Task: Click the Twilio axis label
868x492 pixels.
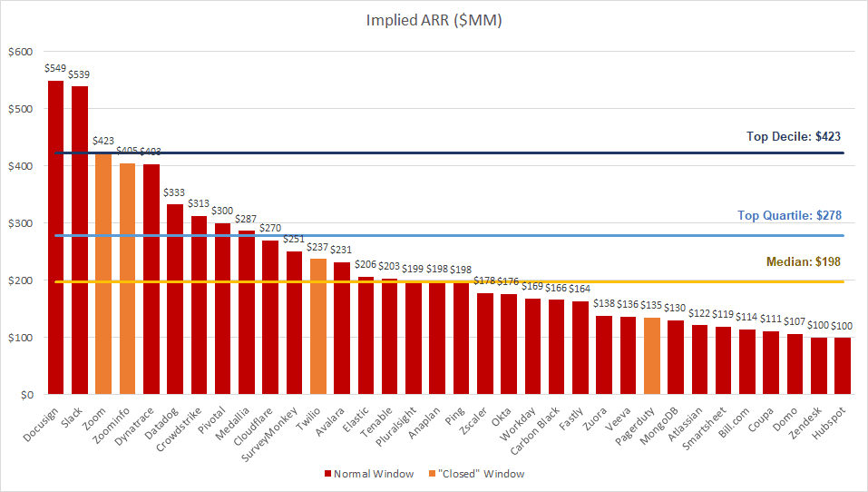Action: click(x=307, y=418)
